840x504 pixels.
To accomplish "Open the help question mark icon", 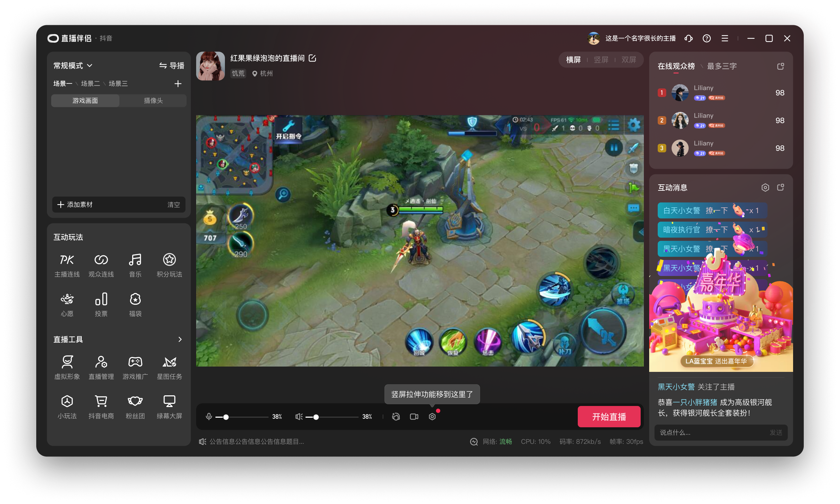I will (706, 38).
